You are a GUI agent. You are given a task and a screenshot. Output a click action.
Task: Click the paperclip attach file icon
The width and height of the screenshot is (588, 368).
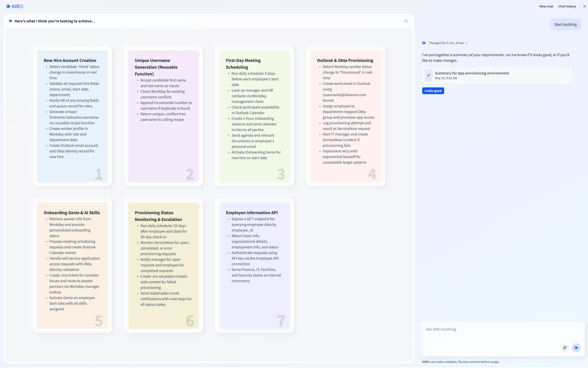pos(565,348)
